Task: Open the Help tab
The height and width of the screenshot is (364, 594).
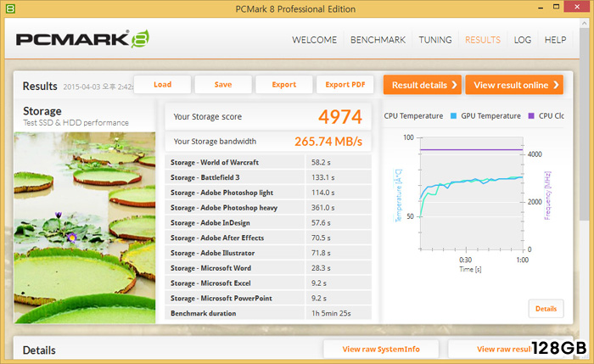Action: [x=555, y=40]
